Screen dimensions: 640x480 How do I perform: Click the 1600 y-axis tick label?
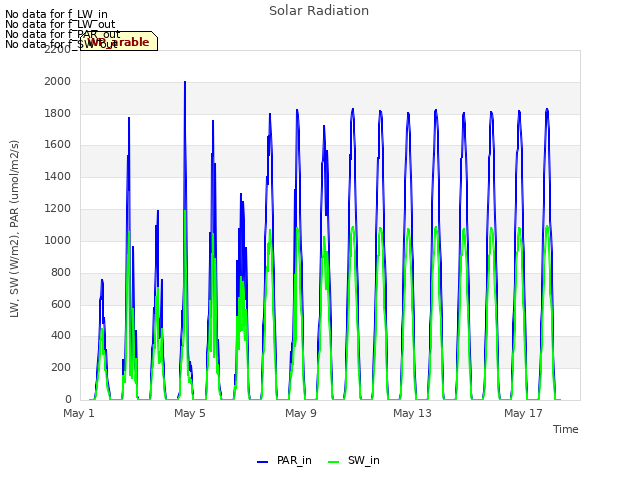tap(58, 144)
